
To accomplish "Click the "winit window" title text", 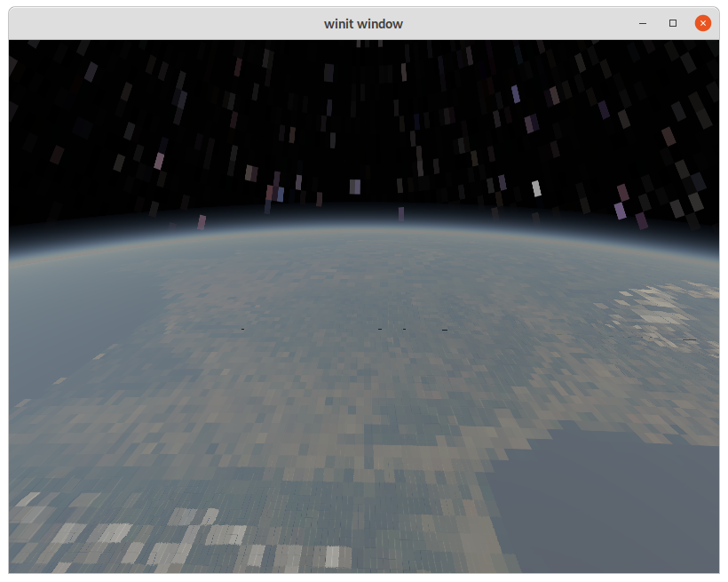I will click(x=363, y=24).
